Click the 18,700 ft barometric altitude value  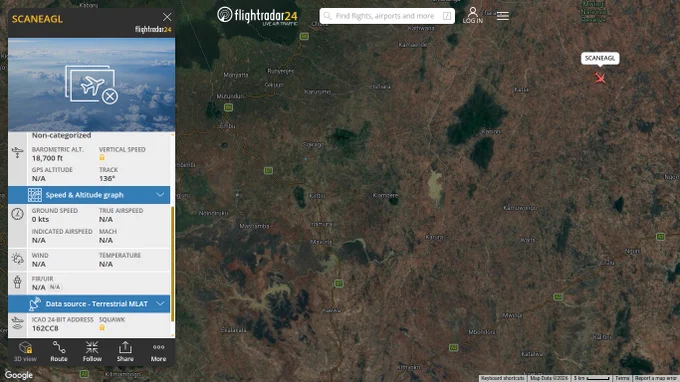47,158
